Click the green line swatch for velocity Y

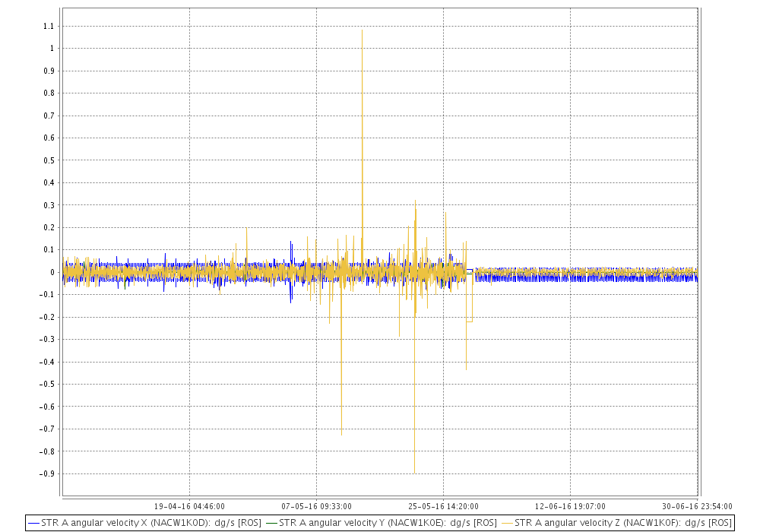tap(272, 524)
